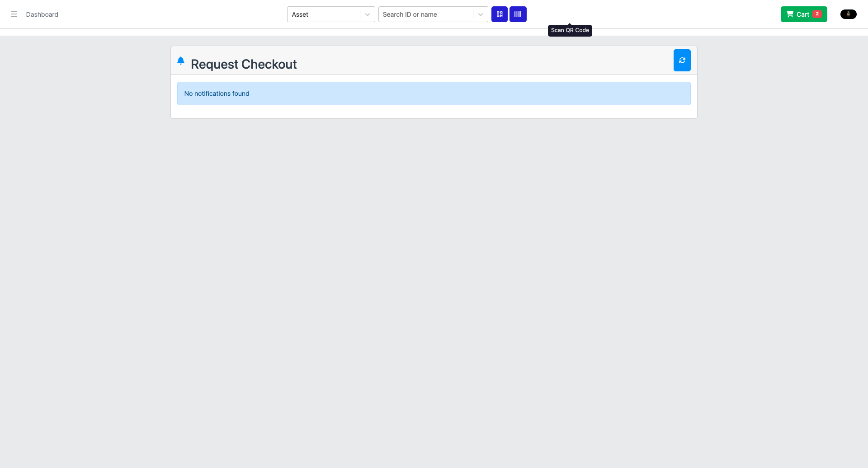
Task: Click the red cart badge showing 2
Action: click(817, 14)
